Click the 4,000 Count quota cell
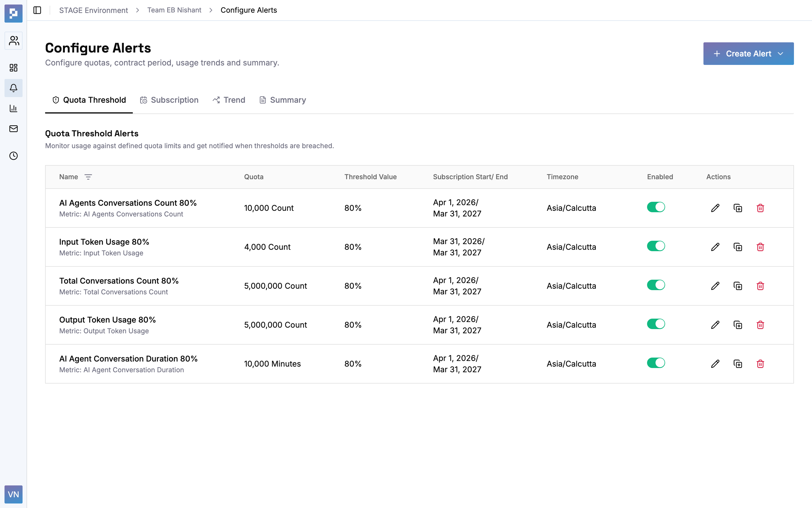Screen dimensions: 812x508 click(267, 247)
